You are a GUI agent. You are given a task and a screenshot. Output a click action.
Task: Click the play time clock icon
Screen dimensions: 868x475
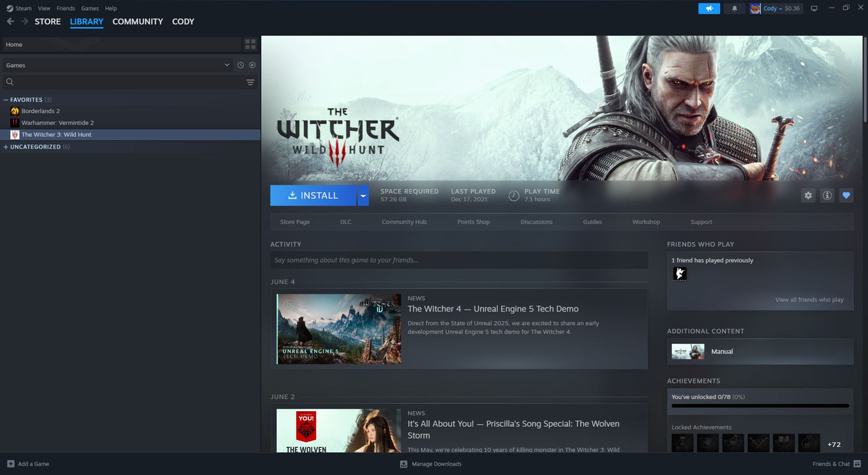(x=514, y=195)
